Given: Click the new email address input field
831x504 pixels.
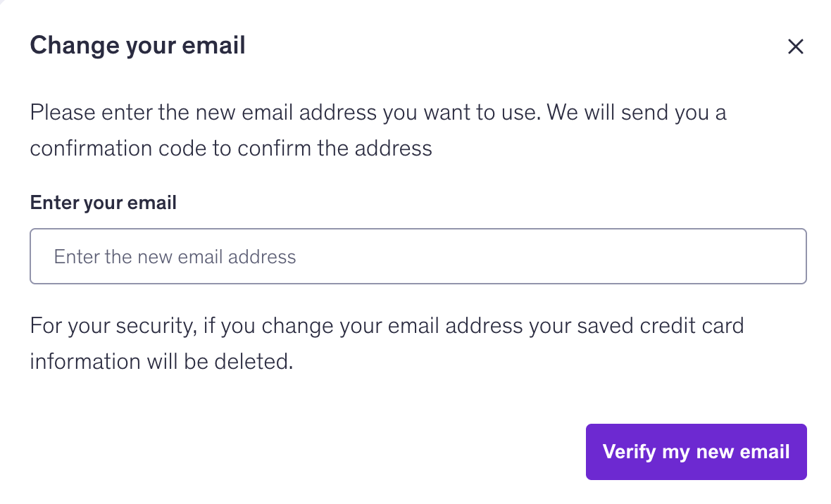Looking at the screenshot, I should (418, 256).
